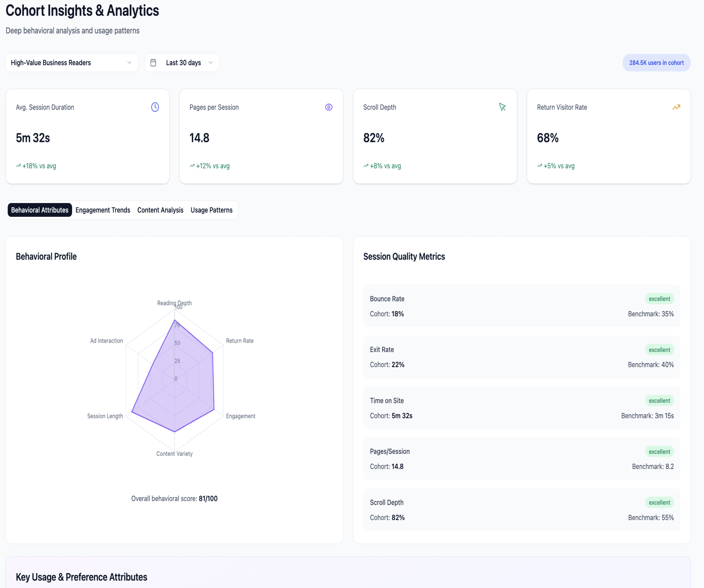This screenshot has width=704, height=588.
Task: Click the chevron in the cohort selector
Action: pyautogui.click(x=129, y=63)
